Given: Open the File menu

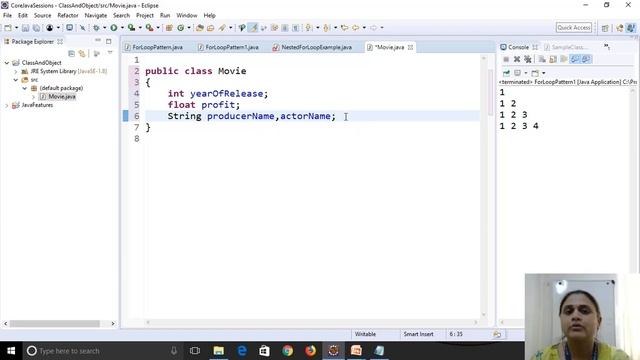Looking at the screenshot, I should tap(7, 15).
